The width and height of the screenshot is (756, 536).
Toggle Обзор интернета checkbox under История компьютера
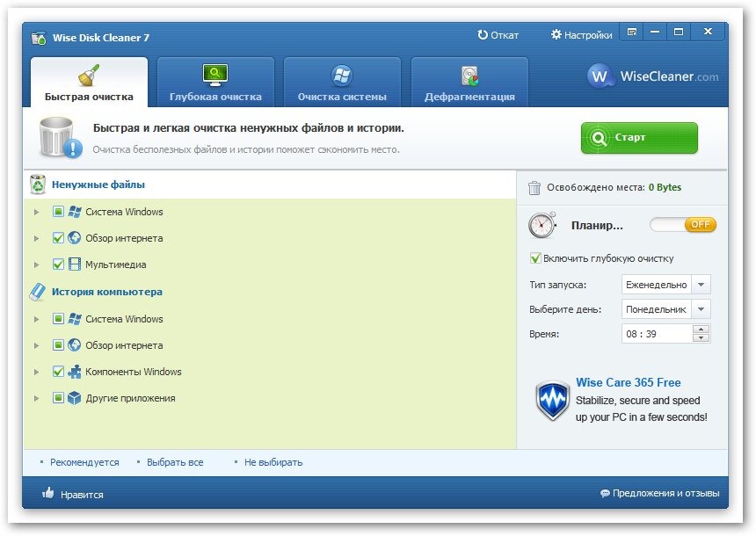tap(58, 345)
